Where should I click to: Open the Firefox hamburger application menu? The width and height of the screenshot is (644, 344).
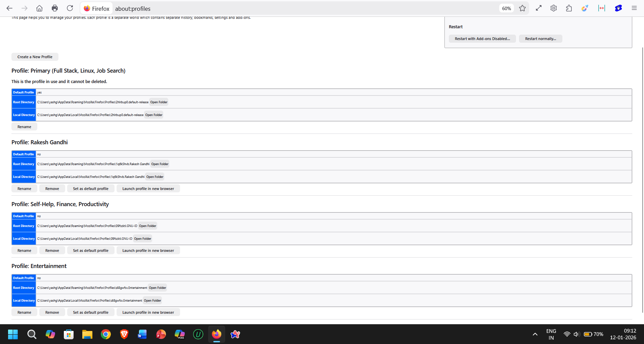click(x=634, y=8)
